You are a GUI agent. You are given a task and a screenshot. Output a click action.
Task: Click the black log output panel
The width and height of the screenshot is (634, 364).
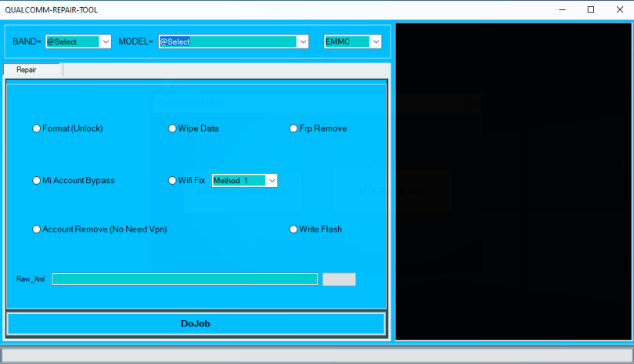(x=513, y=181)
